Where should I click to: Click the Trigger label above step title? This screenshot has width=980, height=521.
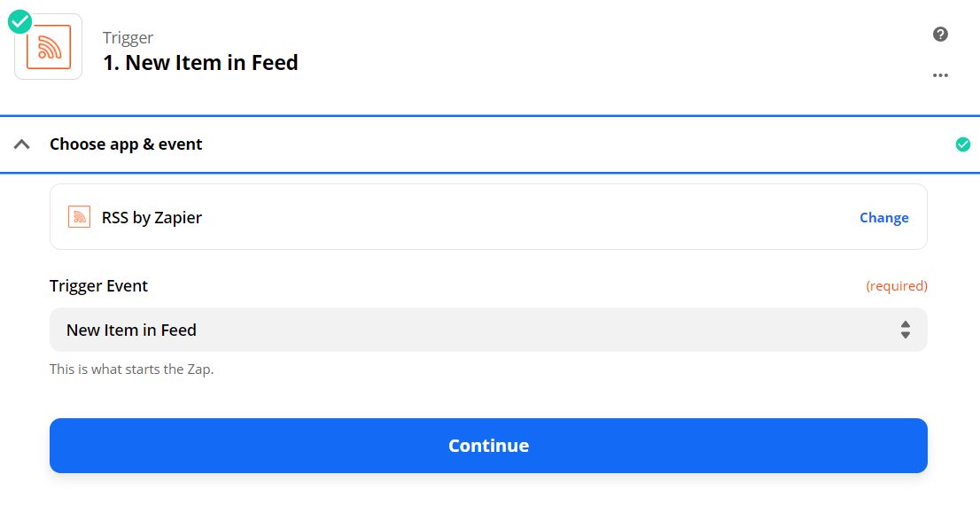(x=128, y=37)
